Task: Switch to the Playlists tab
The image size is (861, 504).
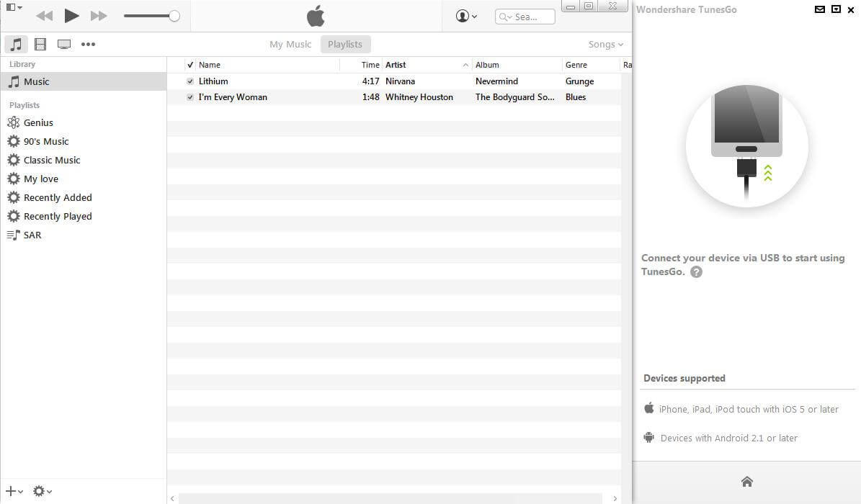Action: [345, 45]
